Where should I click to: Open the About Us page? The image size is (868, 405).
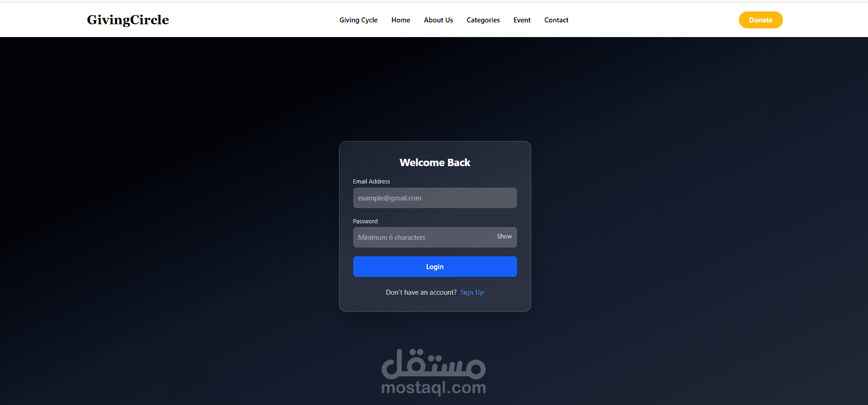(x=438, y=20)
